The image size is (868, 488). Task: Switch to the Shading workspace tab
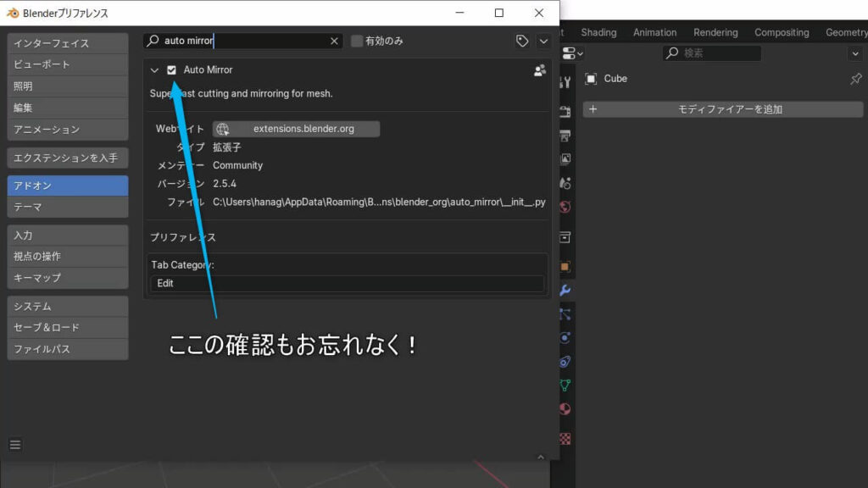point(598,33)
